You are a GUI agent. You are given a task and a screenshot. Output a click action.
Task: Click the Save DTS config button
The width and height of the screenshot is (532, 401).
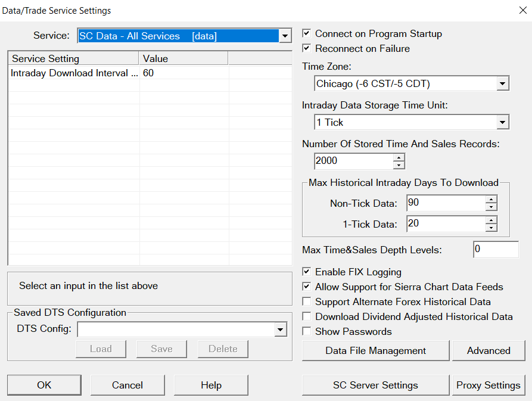(161, 349)
